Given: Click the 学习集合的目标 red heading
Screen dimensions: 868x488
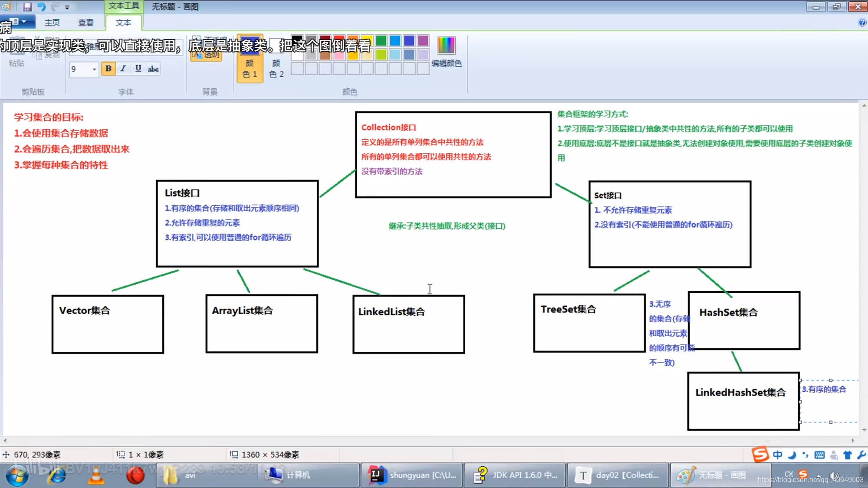Looking at the screenshot, I should tap(49, 117).
